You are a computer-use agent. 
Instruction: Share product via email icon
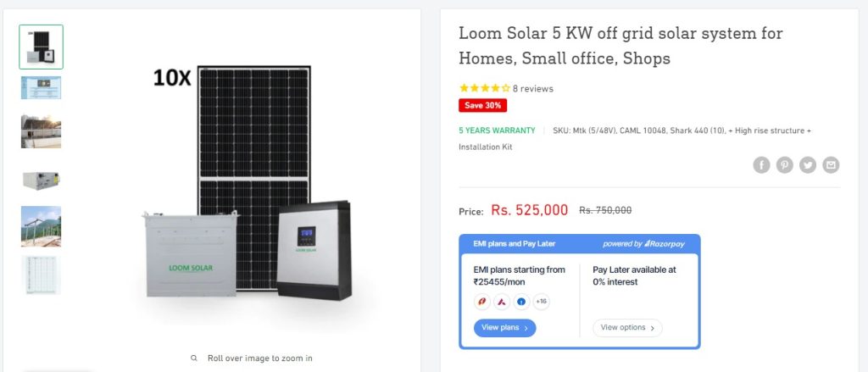point(831,165)
